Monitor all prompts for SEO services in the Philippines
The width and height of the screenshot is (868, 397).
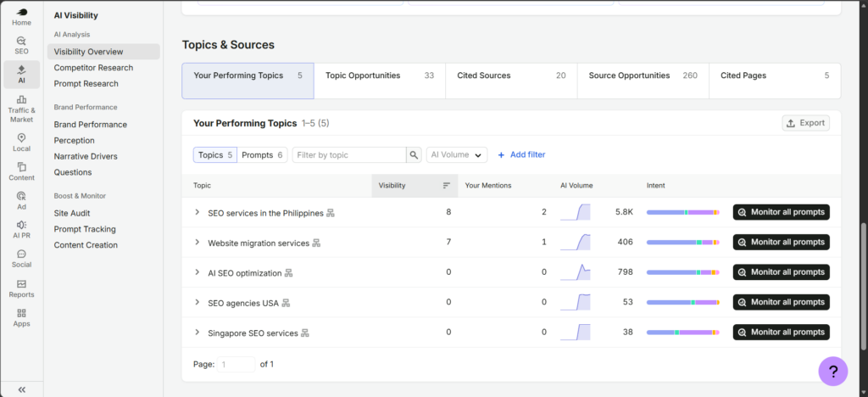coord(781,212)
